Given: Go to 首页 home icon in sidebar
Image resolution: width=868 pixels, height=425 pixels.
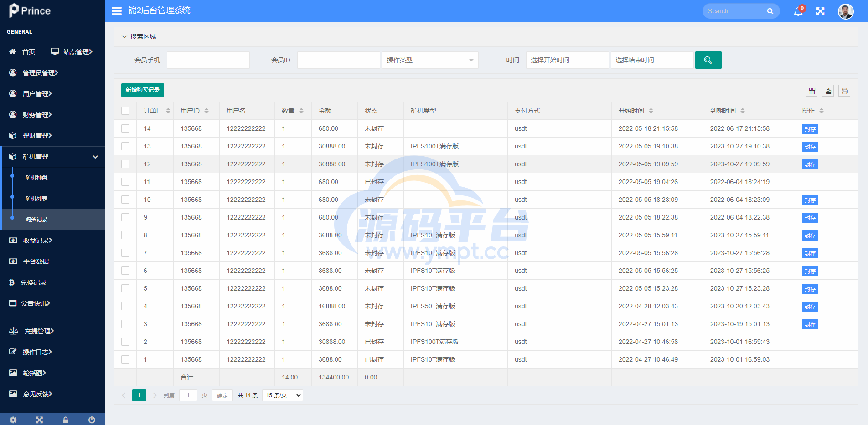Looking at the screenshot, I should point(13,52).
